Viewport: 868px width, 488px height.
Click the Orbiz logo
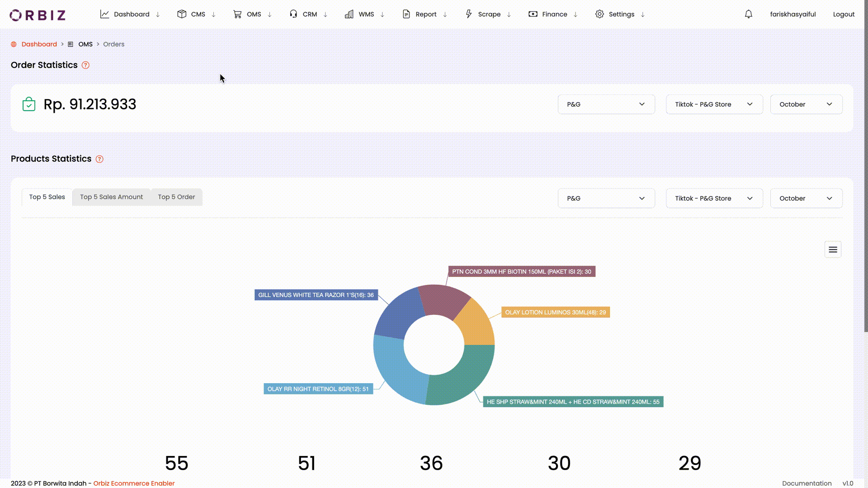38,15
